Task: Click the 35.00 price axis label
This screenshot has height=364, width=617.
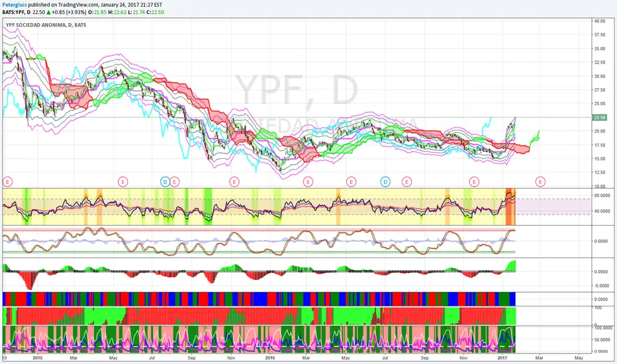Action: click(x=600, y=49)
